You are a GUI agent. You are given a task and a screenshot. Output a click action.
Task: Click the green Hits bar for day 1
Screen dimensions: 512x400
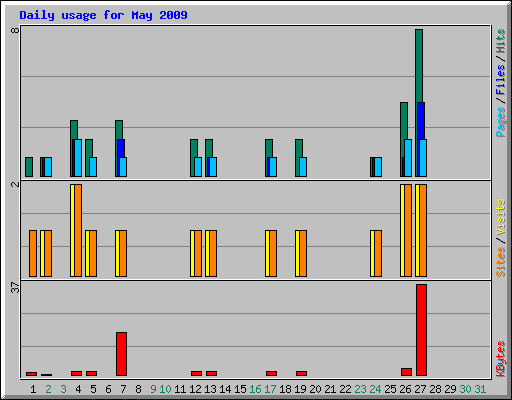point(29,167)
